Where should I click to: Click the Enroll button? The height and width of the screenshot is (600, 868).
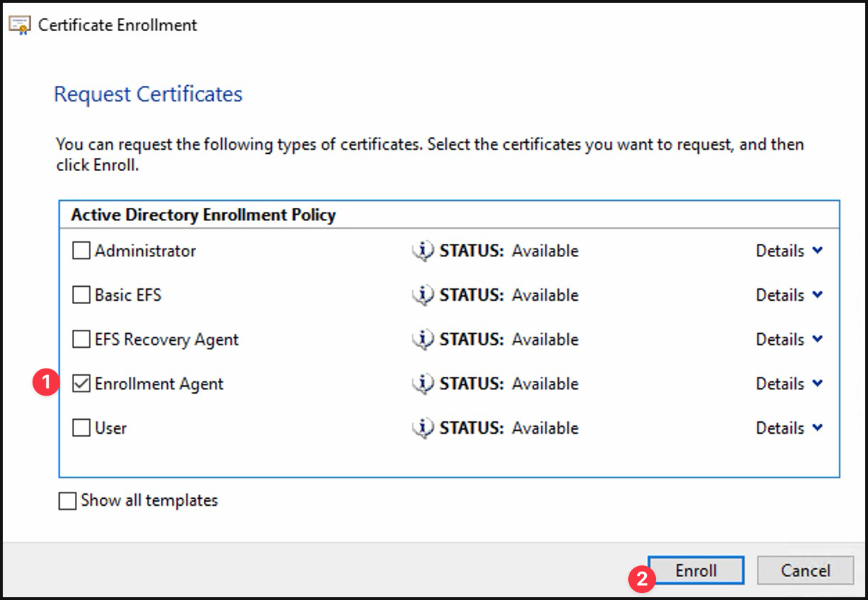[x=696, y=571]
